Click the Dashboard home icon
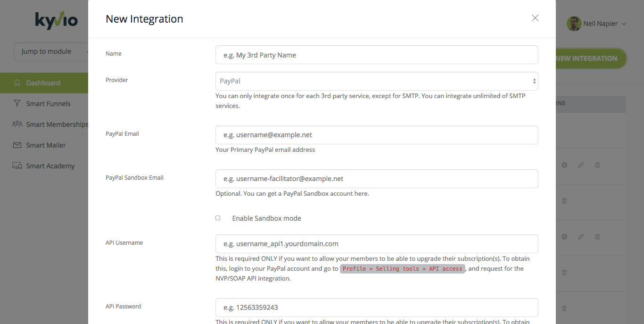This screenshot has width=644, height=324. point(17,83)
